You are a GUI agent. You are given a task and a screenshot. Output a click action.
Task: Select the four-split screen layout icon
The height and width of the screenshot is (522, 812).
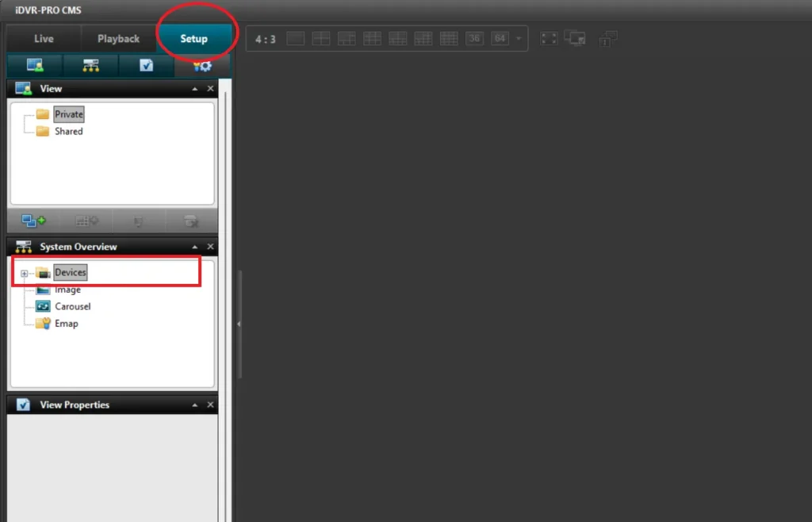pyautogui.click(x=320, y=38)
